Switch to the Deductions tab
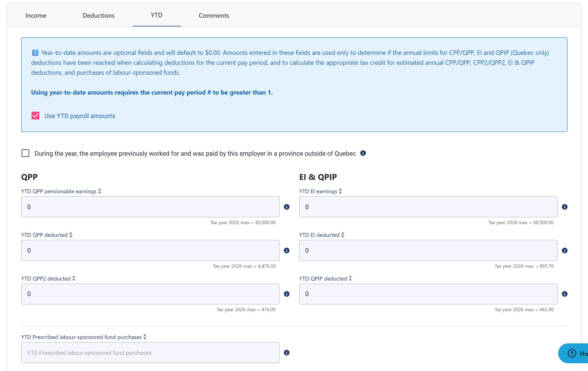The height and width of the screenshot is (371, 588). pyautogui.click(x=98, y=15)
